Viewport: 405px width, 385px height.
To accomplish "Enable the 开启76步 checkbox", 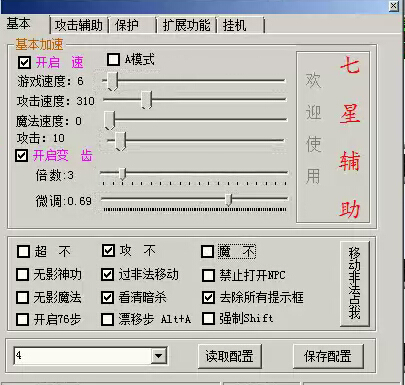I will 22,319.
